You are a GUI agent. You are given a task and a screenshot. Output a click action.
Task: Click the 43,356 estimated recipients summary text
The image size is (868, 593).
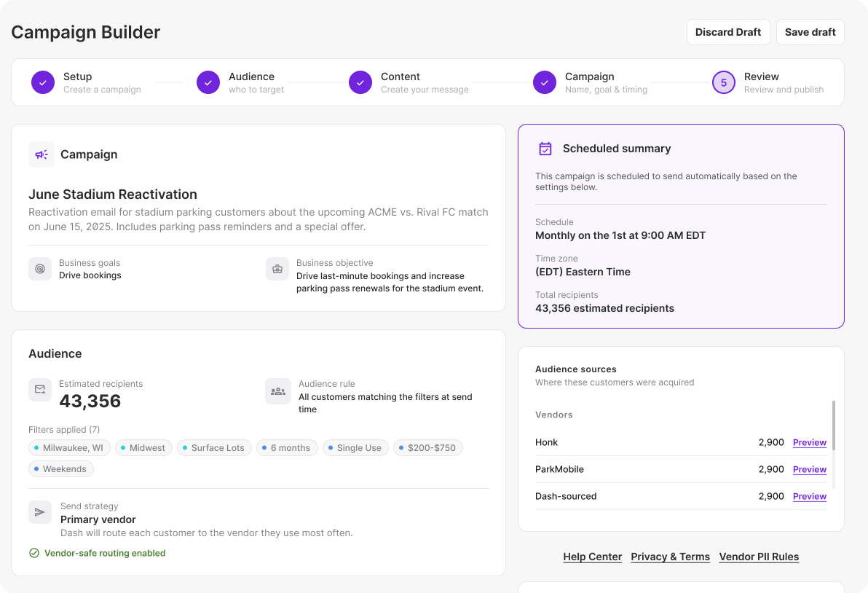tap(604, 308)
